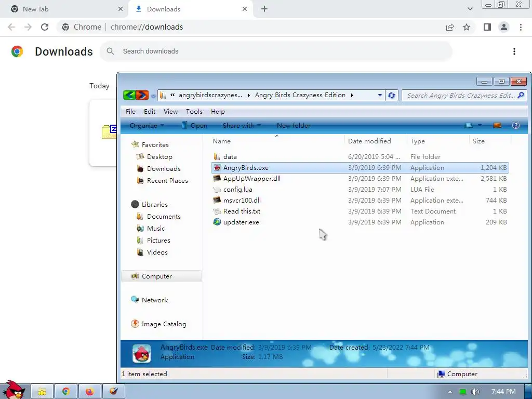The height and width of the screenshot is (399, 532).
Task: Select Network in the navigation pane
Action: coord(155,300)
